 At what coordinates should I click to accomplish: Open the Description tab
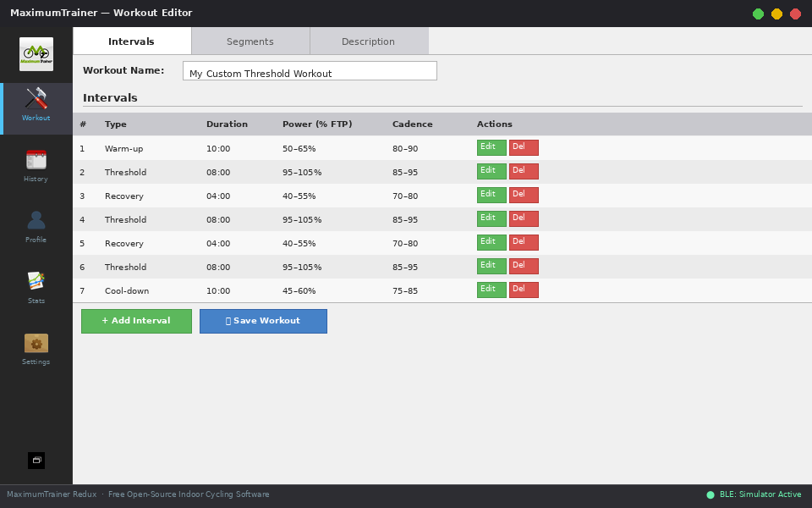(x=368, y=40)
